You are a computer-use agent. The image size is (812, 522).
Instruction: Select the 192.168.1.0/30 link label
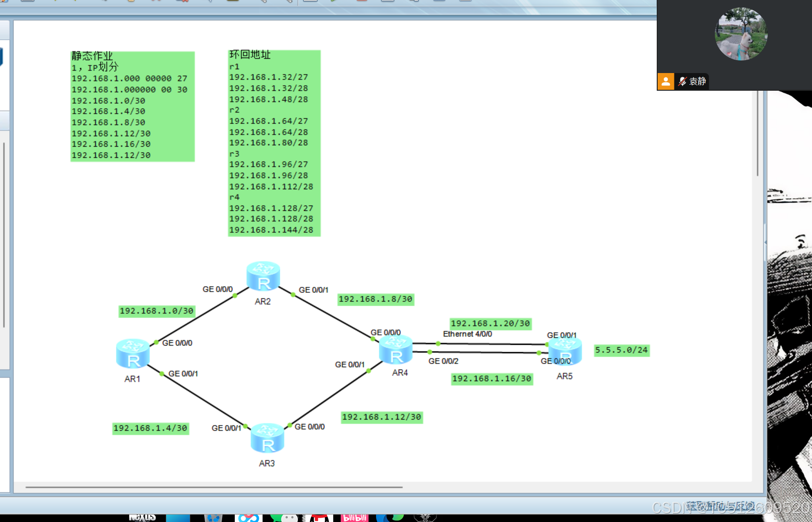(157, 311)
